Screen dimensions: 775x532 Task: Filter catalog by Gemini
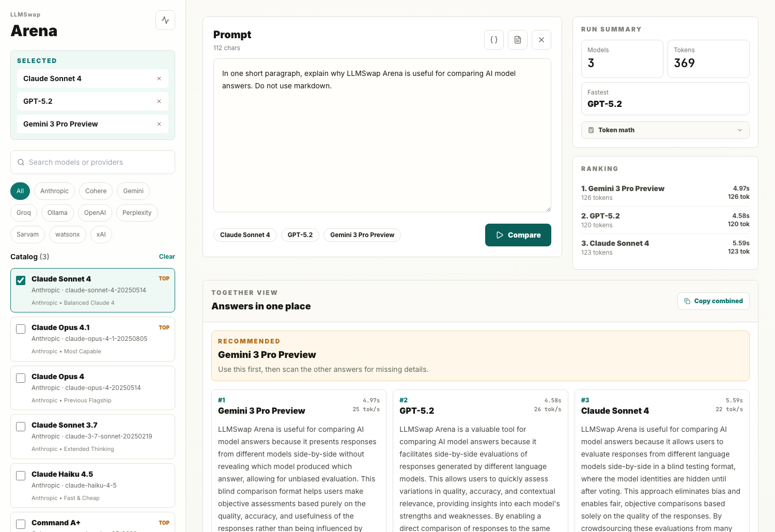point(133,191)
